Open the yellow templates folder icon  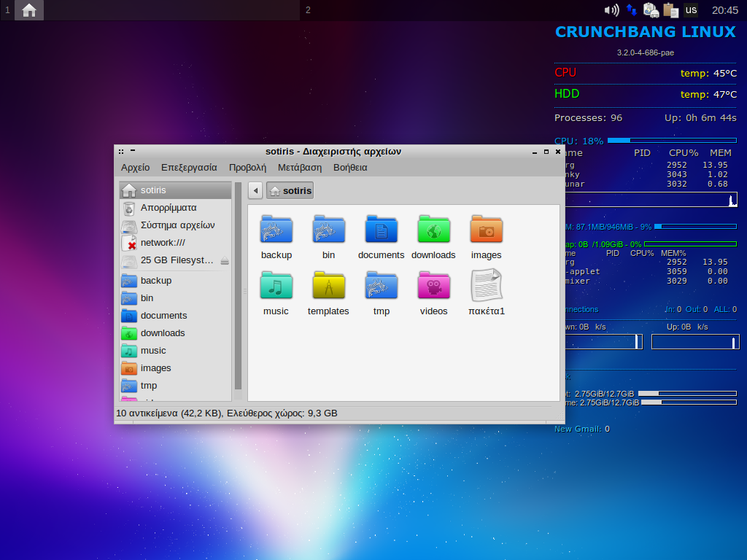[329, 286]
